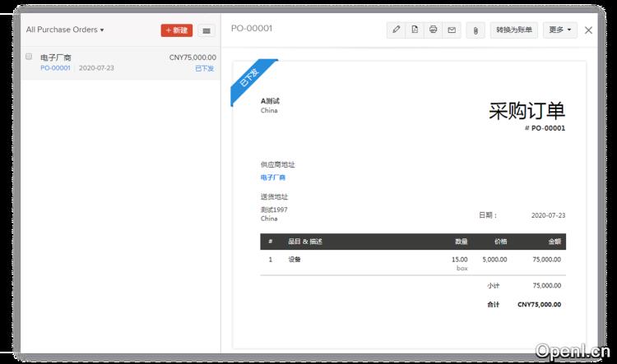Image resolution: width=617 pixels, height=364 pixels.
Task: Click the 小计 subtotal label
Action: click(x=494, y=286)
